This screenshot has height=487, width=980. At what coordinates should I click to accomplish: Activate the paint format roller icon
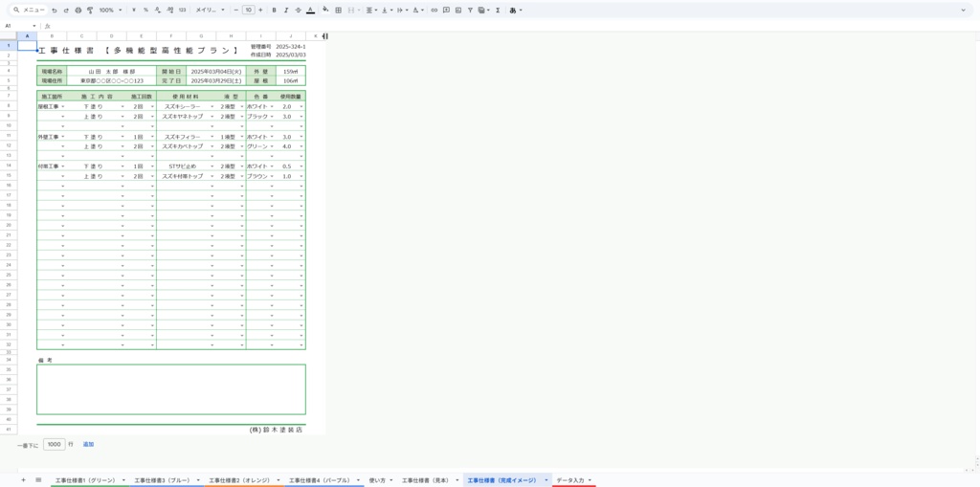coord(89,10)
